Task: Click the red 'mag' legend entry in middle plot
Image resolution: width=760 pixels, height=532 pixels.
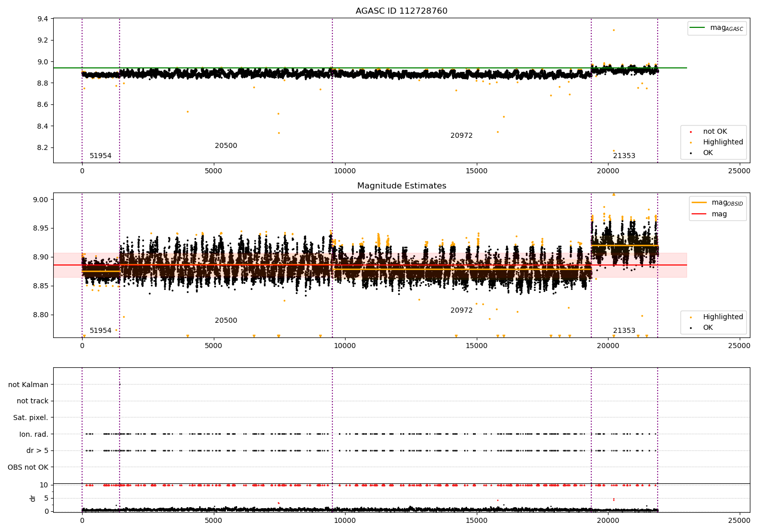Action: click(x=710, y=214)
